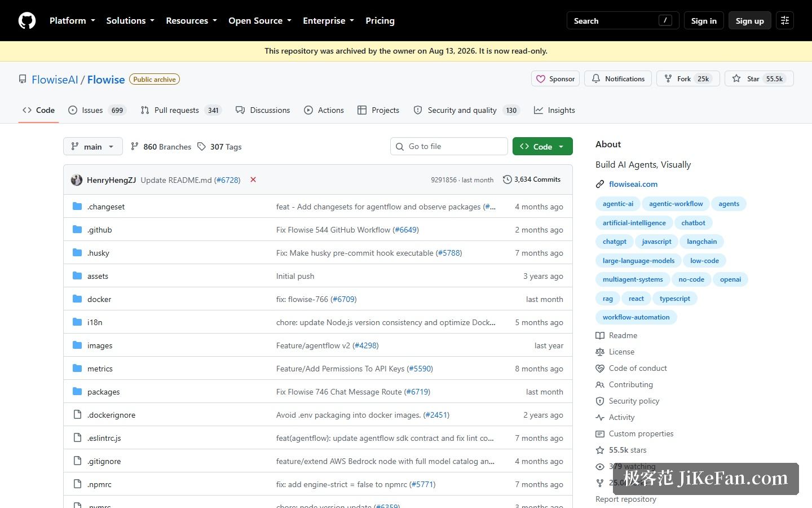The image size is (812, 508).
Task: Click the i18n folder icon
Action: 77,322
